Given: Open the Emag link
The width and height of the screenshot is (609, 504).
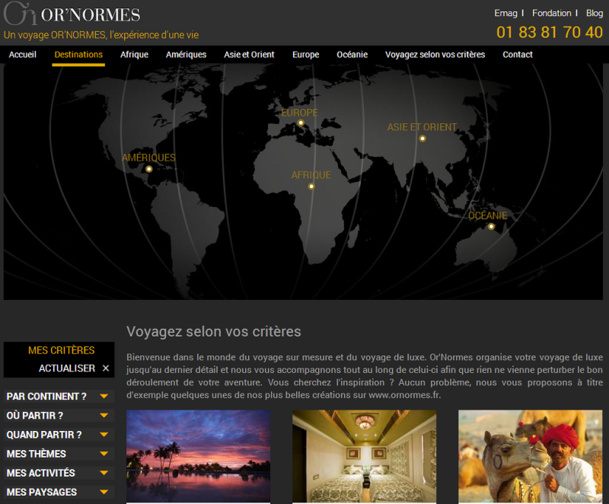Looking at the screenshot, I should click(506, 14).
